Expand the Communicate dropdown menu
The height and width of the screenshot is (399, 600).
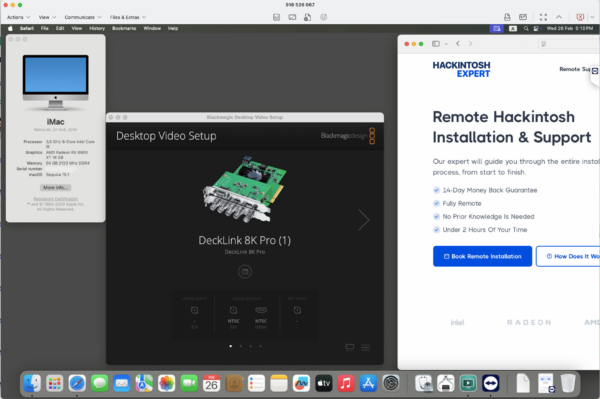tap(83, 17)
